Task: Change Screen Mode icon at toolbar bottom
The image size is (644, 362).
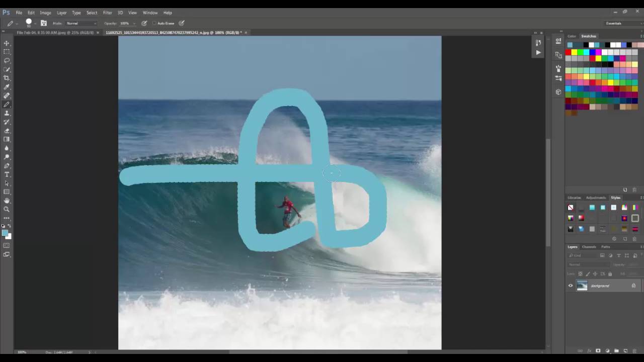Action: click(7, 254)
